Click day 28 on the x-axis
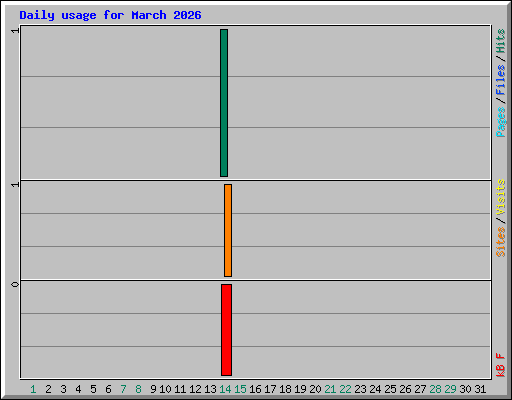Image resolution: width=512 pixels, height=400 pixels. (x=435, y=389)
